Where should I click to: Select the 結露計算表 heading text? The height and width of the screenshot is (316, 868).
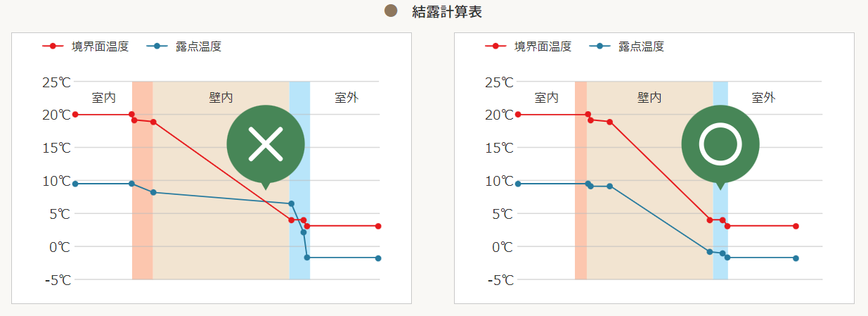click(x=447, y=11)
